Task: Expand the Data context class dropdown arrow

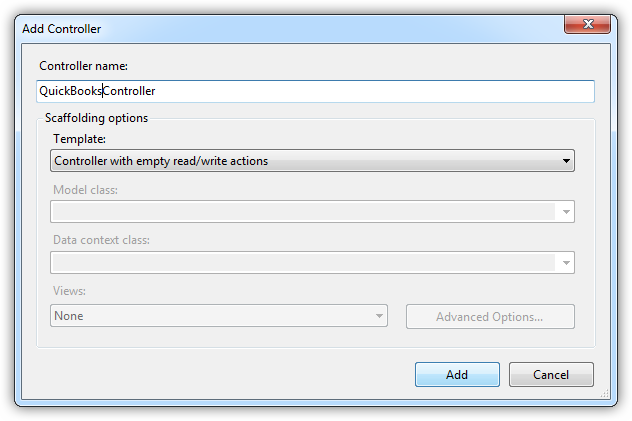Action: (x=566, y=263)
